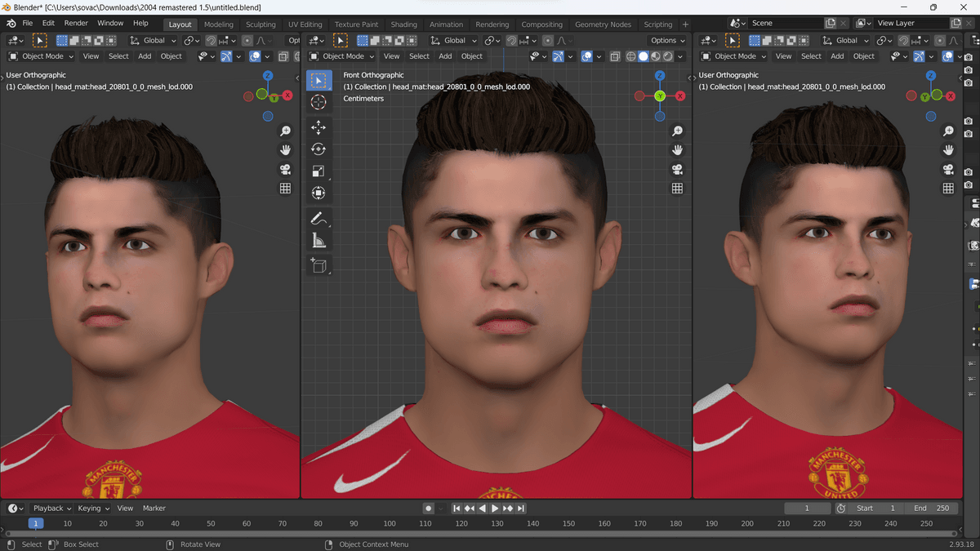The image size is (980, 551).
Task: Open the Playback dropdown in the timeline
Action: click(52, 509)
